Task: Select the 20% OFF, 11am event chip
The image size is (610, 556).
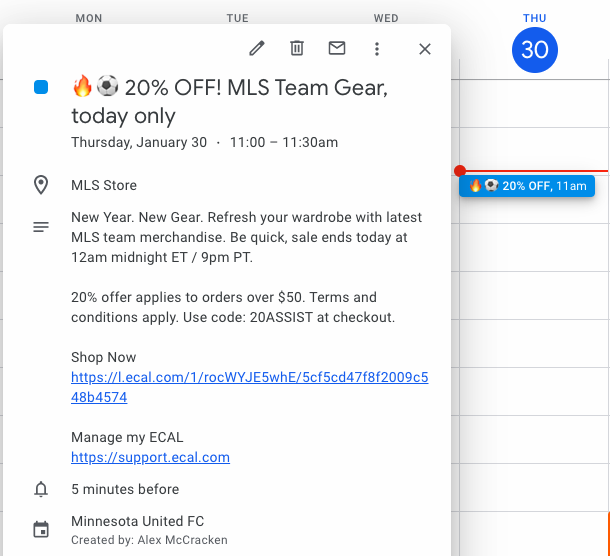Action: pyautogui.click(x=527, y=186)
